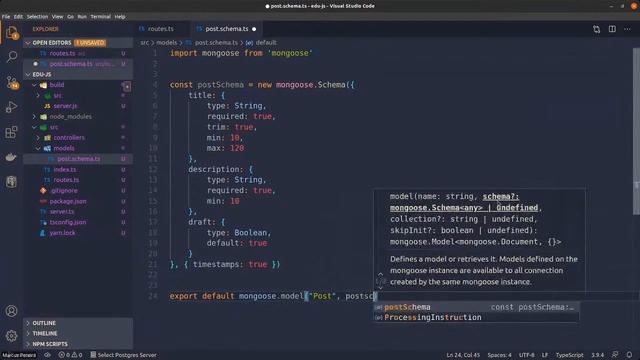Open the Search view icon

coord(11,57)
